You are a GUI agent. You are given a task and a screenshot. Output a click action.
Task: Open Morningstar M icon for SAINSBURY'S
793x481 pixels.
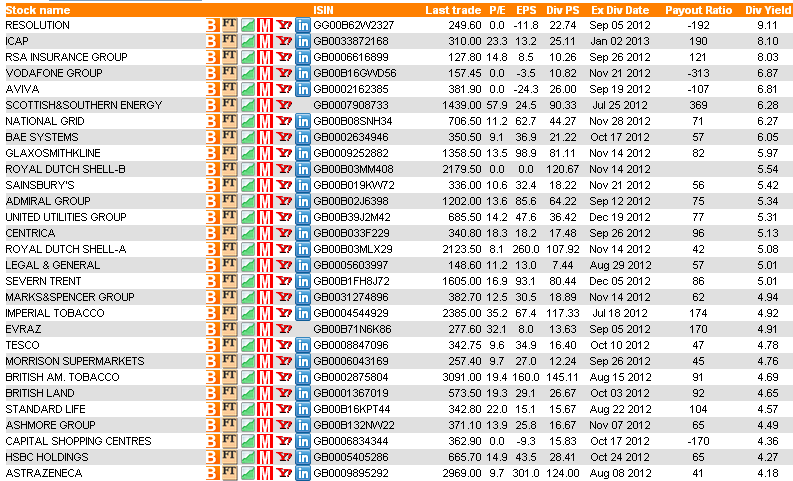coord(265,185)
